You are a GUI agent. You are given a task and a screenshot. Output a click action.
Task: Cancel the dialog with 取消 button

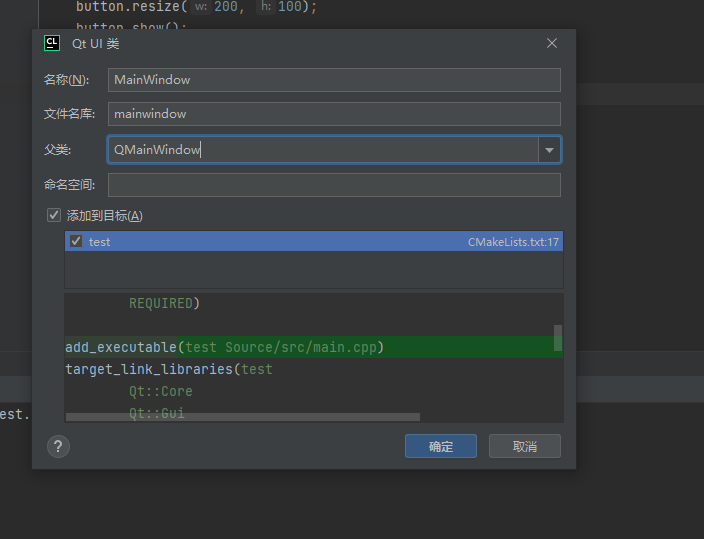pos(525,446)
